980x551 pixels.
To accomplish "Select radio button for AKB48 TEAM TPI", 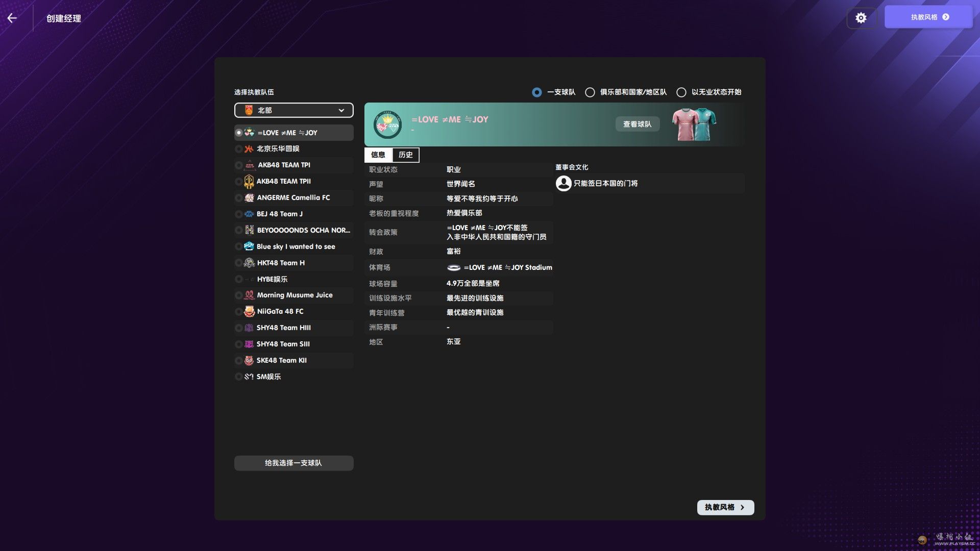I will point(238,165).
